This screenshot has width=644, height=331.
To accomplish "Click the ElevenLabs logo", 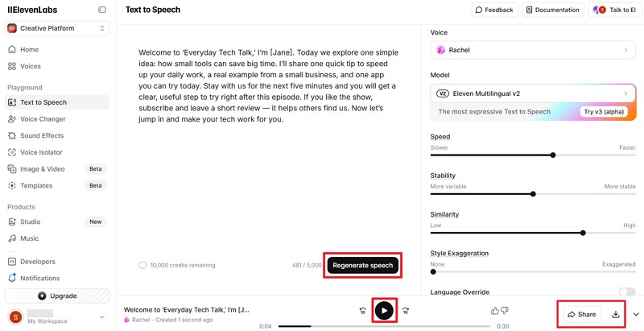I will pos(32,10).
